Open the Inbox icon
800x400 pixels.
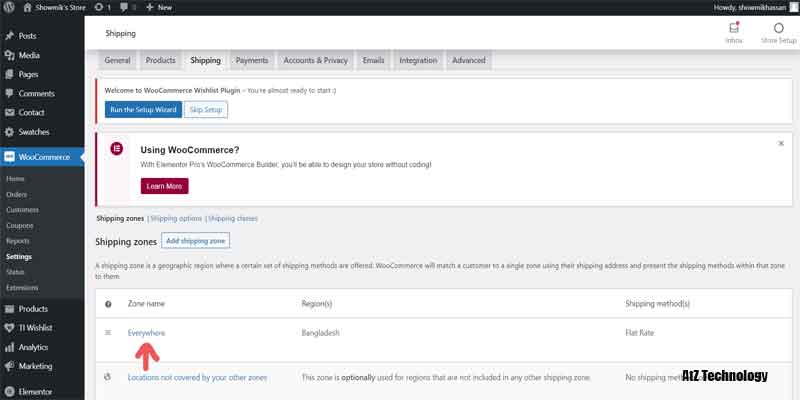coord(733,29)
